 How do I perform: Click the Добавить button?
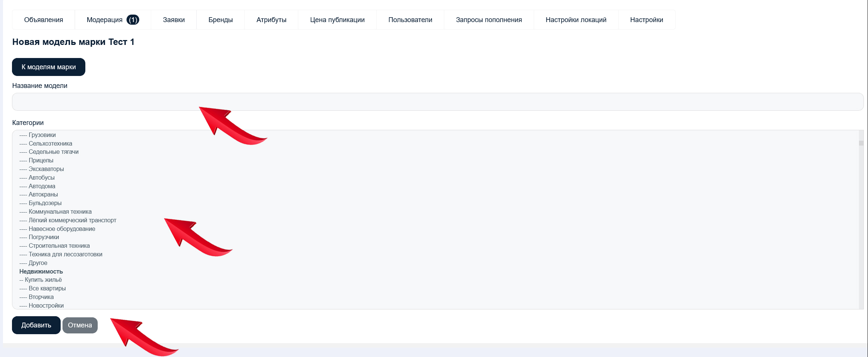click(x=36, y=325)
